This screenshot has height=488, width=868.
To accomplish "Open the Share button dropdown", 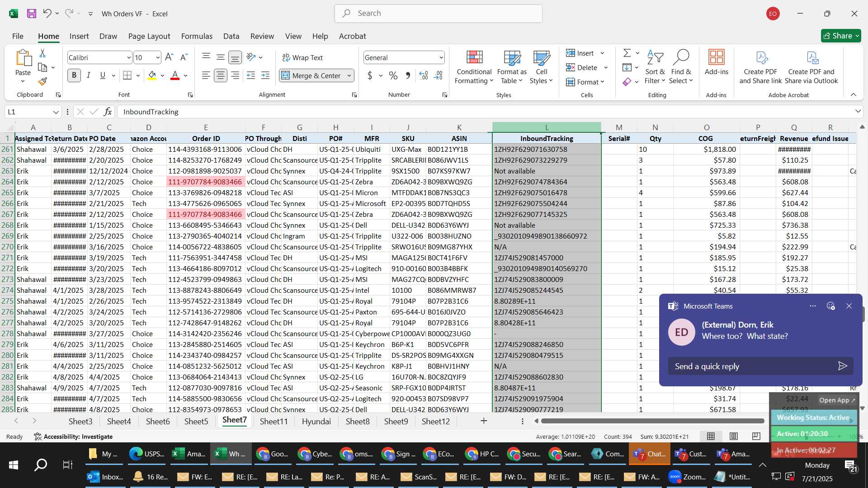I will (841, 36).
